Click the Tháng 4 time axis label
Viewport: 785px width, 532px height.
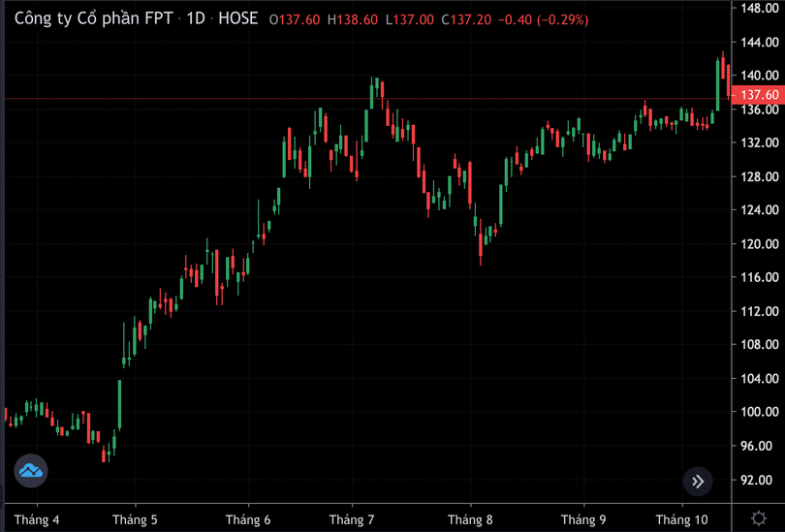point(37,519)
